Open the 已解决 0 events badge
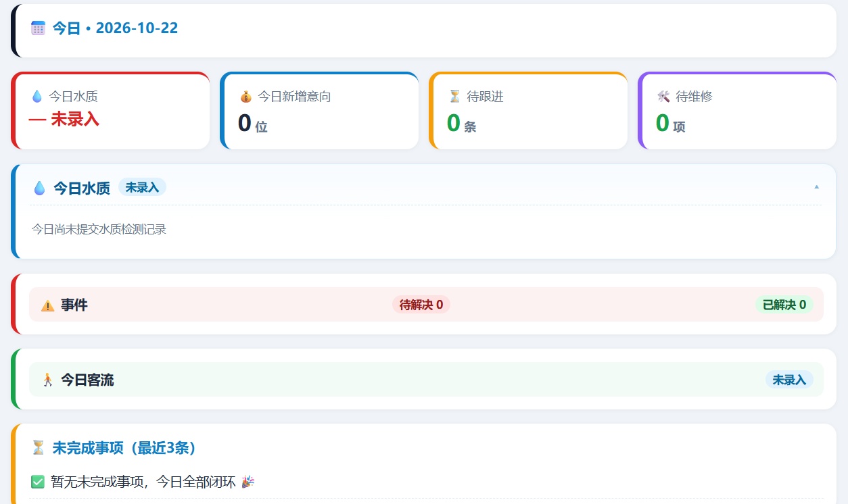This screenshot has height=504, width=848. click(x=784, y=305)
